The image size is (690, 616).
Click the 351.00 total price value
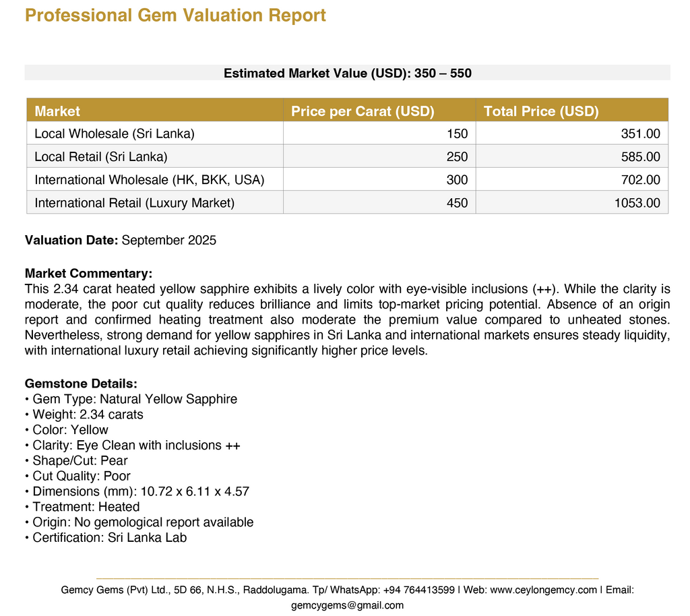click(640, 133)
